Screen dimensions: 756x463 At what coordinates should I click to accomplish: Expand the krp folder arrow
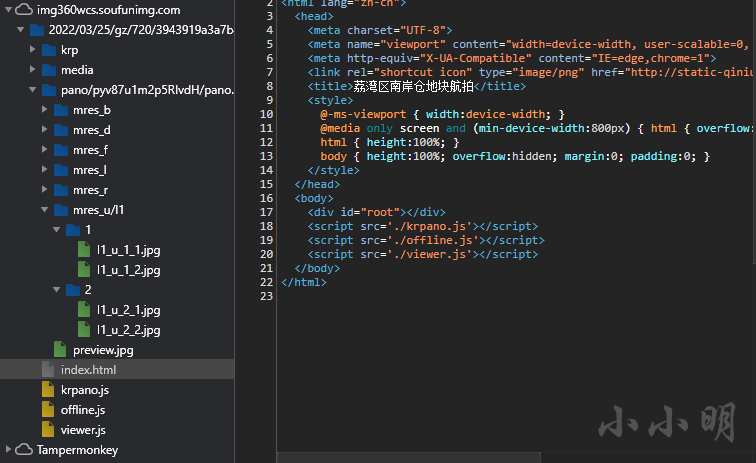click(32, 49)
